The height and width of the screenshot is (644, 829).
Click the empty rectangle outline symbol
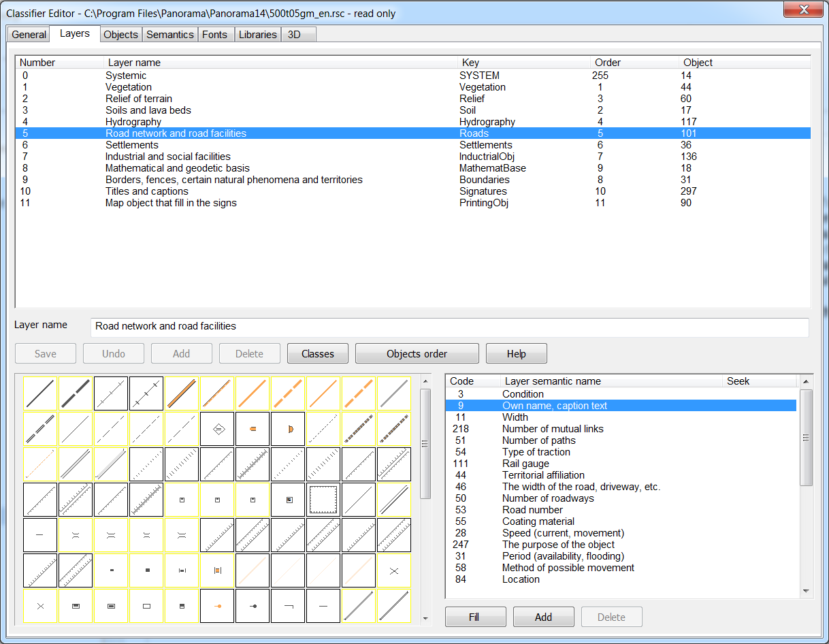147,606
